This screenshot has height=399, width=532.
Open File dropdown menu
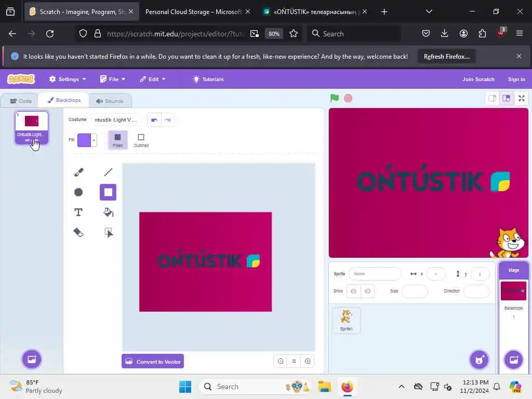(x=113, y=79)
